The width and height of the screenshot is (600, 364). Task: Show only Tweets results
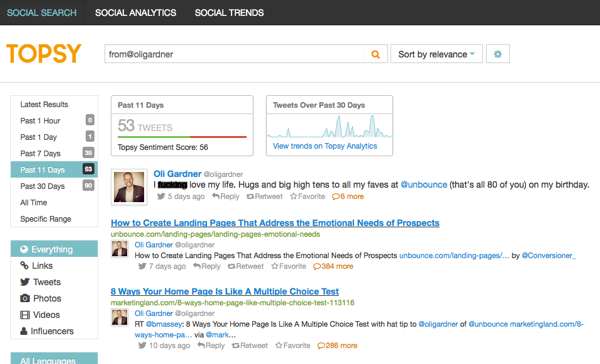40,282
